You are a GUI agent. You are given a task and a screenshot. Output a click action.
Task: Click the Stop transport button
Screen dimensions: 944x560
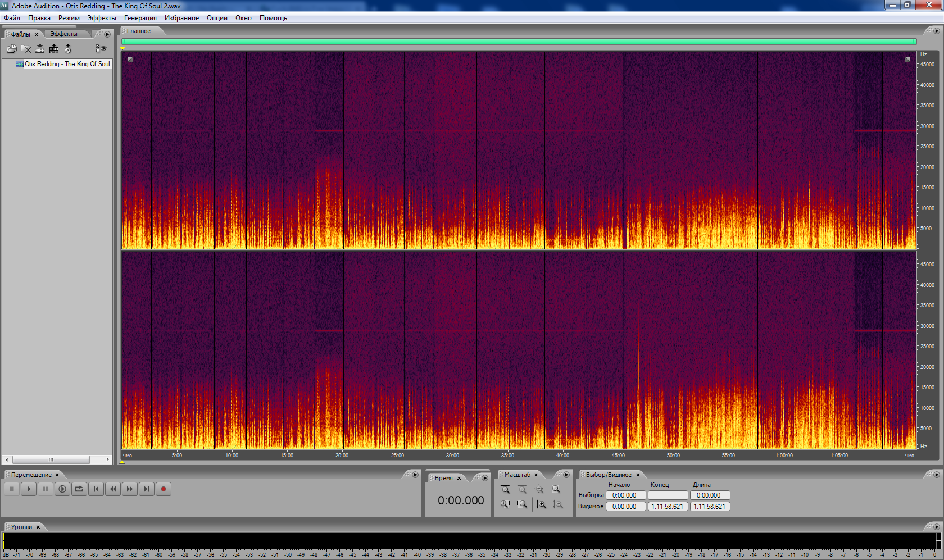pos(12,489)
